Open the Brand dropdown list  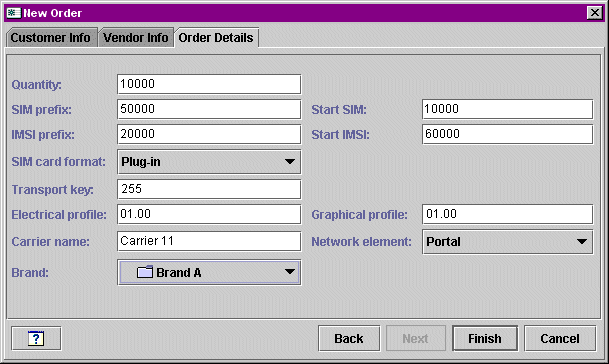(209, 272)
